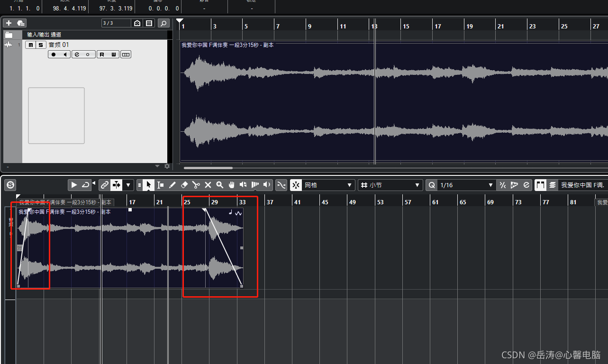This screenshot has width=608, height=364.
Task: Open track presets icon beside plus
Action: [x=20, y=23]
